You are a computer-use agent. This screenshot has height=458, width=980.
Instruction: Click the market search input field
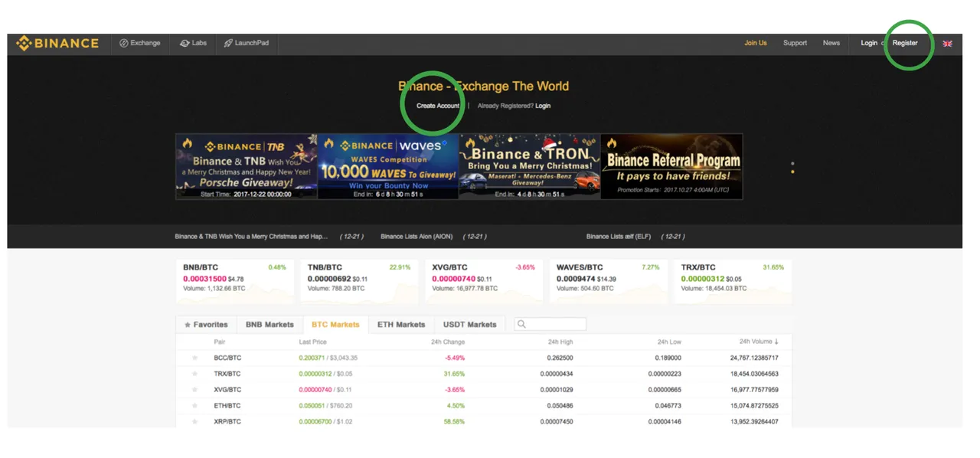[x=550, y=324]
